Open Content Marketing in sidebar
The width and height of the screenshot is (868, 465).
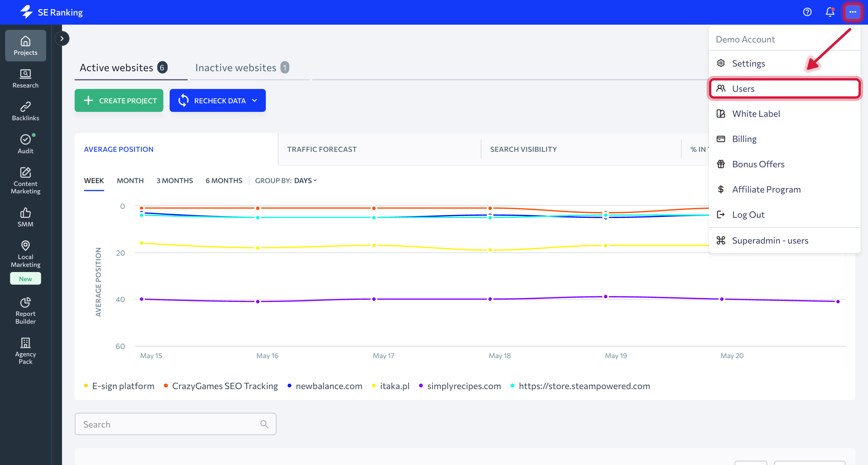(25, 180)
